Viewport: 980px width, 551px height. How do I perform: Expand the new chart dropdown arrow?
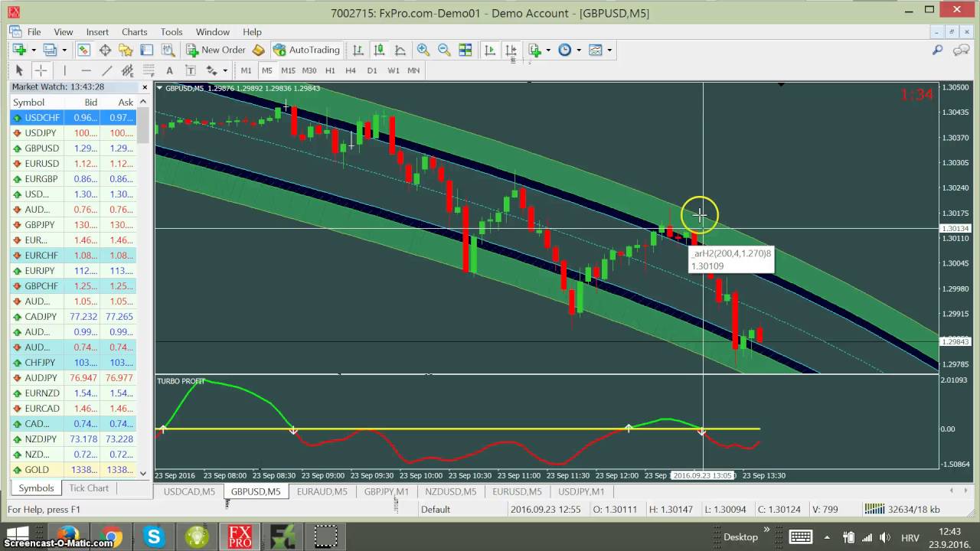(x=32, y=50)
